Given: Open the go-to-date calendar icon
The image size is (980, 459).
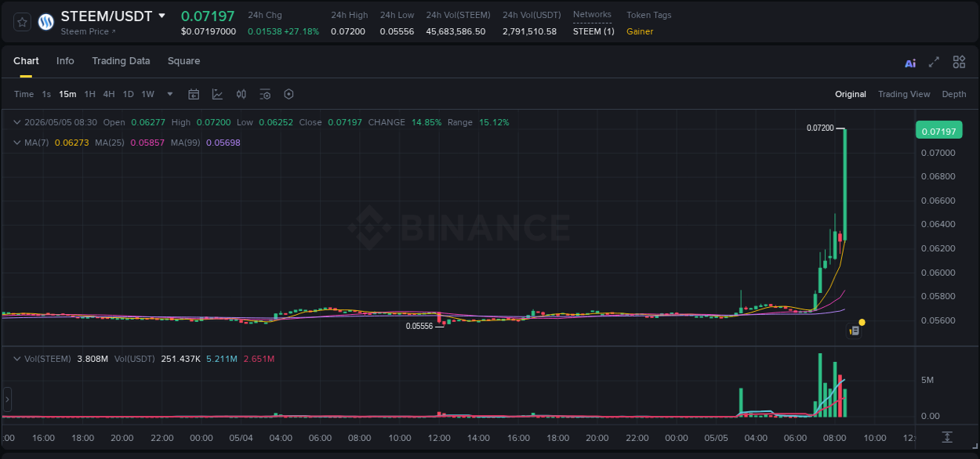Looking at the screenshot, I should pyautogui.click(x=194, y=94).
